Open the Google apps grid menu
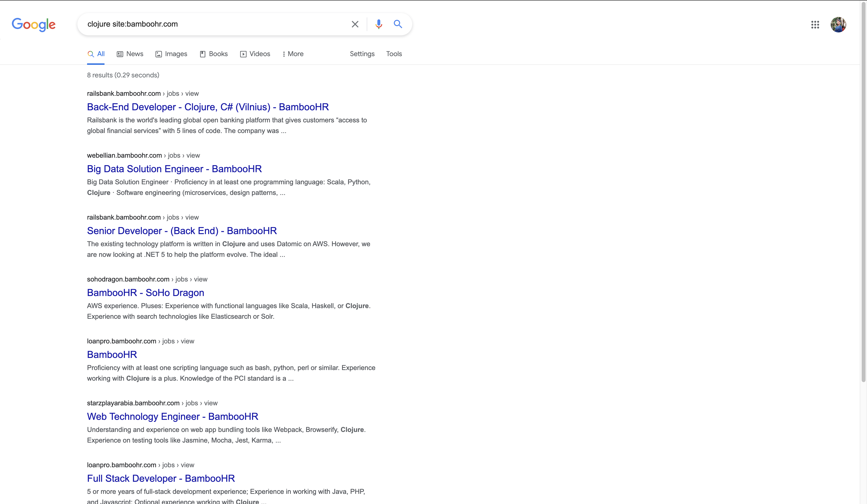This screenshot has height=504, width=867. click(815, 24)
